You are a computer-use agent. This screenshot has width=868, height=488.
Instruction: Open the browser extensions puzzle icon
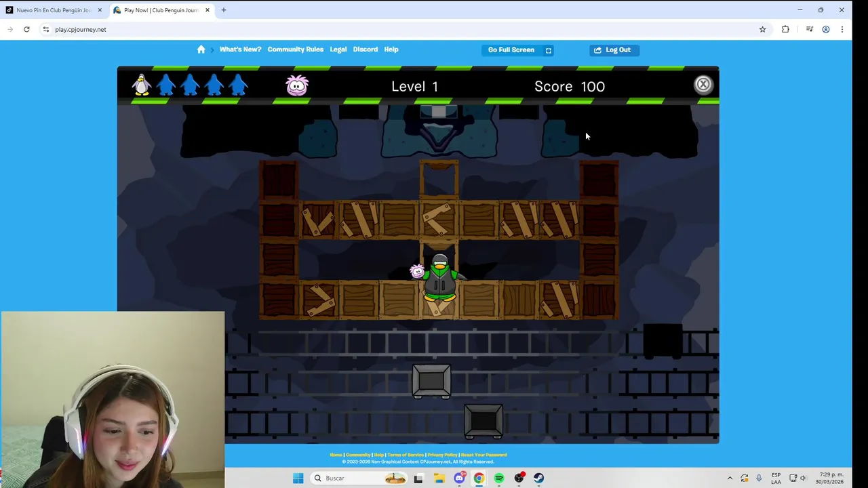[x=785, y=29]
